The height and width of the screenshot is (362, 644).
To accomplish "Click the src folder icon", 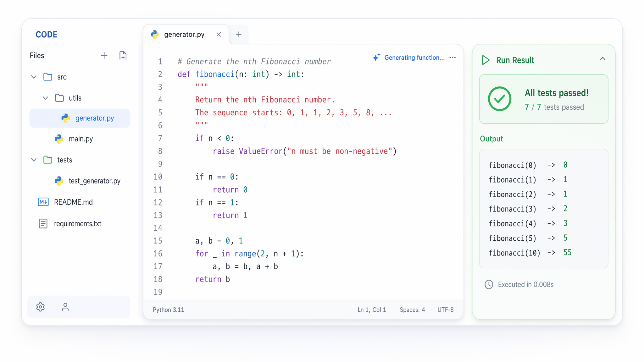I will coord(48,77).
